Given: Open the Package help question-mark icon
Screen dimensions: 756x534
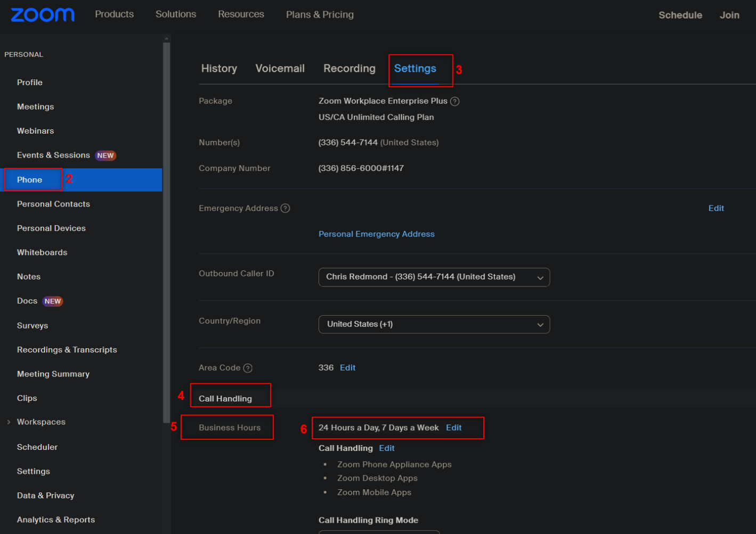Looking at the screenshot, I should (x=454, y=101).
